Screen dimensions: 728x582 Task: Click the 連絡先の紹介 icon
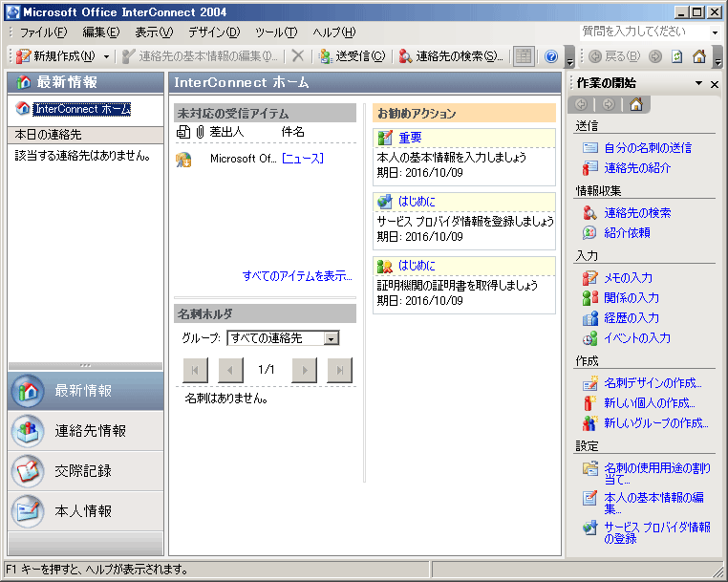click(590, 167)
